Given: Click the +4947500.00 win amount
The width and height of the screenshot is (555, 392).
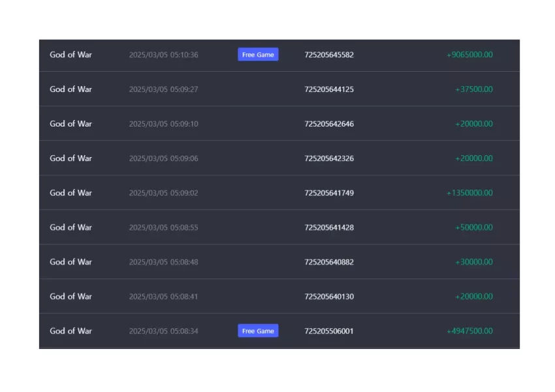Looking at the screenshot, I should (x=469, y=331).
